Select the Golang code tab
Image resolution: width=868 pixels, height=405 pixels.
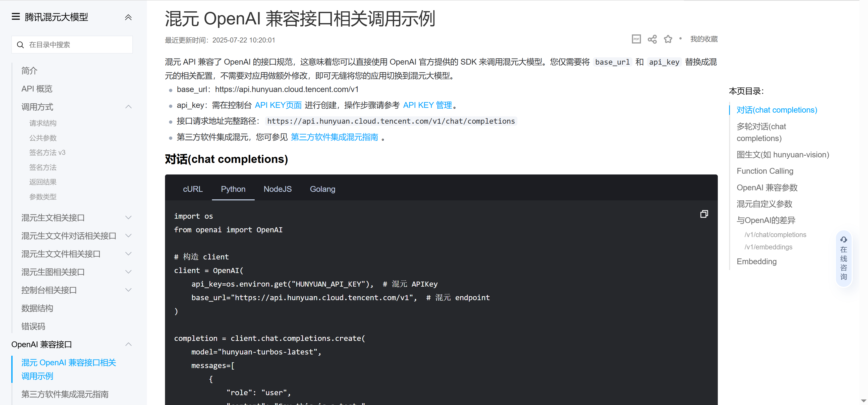[322, 189]
